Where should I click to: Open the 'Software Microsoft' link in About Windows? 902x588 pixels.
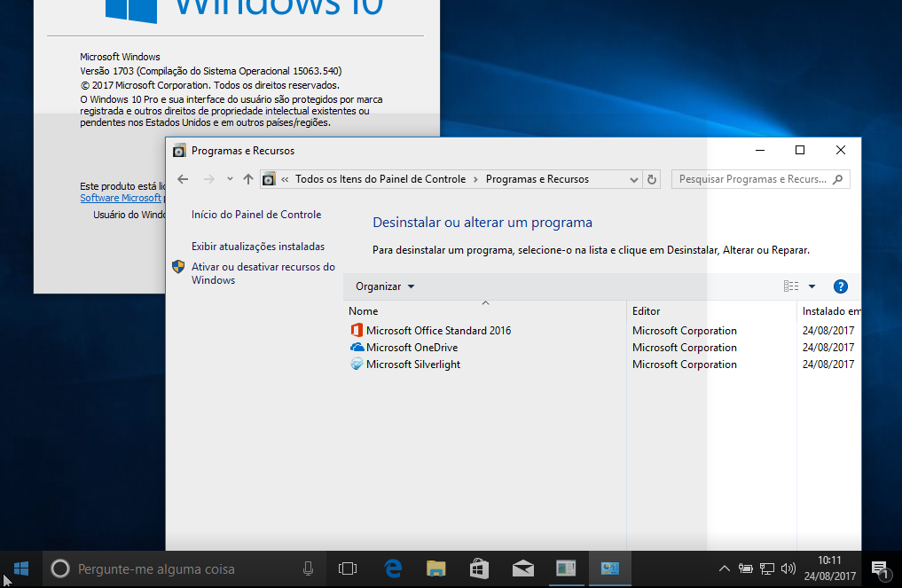(121, 198)
